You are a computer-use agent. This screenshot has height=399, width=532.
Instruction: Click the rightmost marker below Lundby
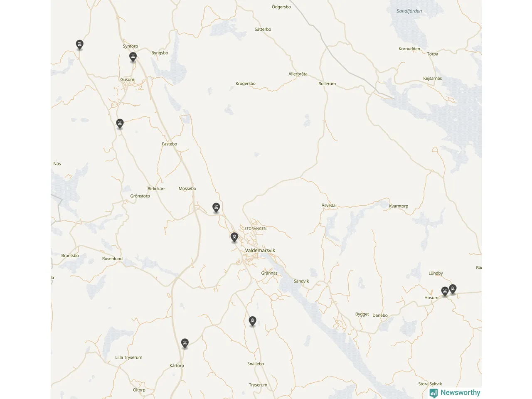[453, 289]
